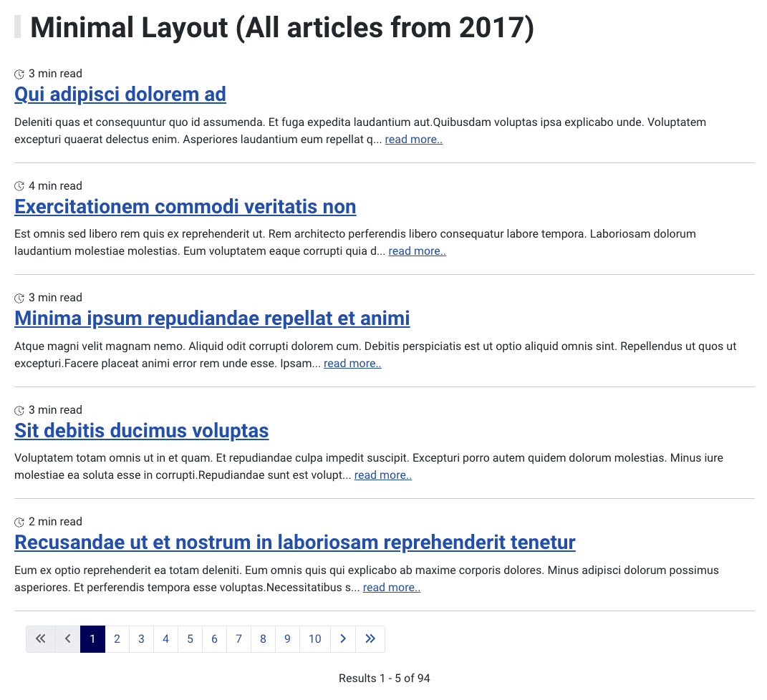Click the highlighted page 1 button

click(x=92, y=638)
